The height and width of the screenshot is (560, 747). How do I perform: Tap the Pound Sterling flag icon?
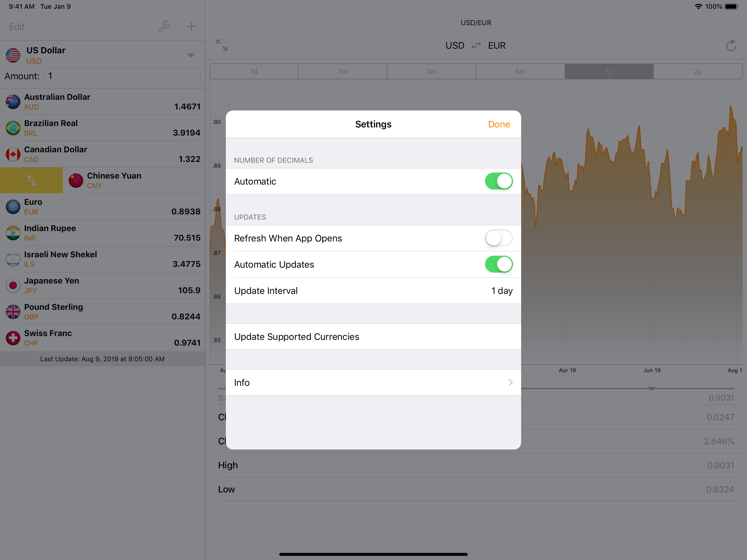13,312
